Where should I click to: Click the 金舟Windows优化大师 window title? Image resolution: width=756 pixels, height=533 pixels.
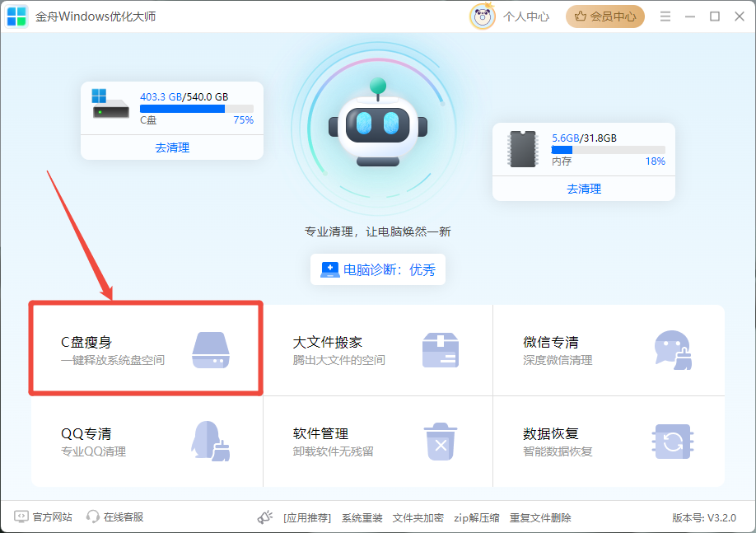96,16
